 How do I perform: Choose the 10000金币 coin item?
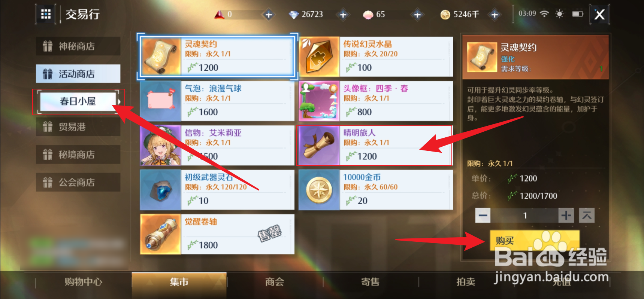pos(376,190)
